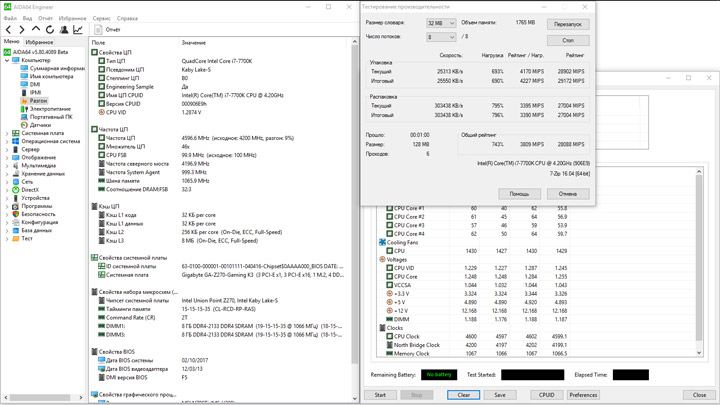
Task: Open the Число потоков dropdown
Action: point(441,37)
